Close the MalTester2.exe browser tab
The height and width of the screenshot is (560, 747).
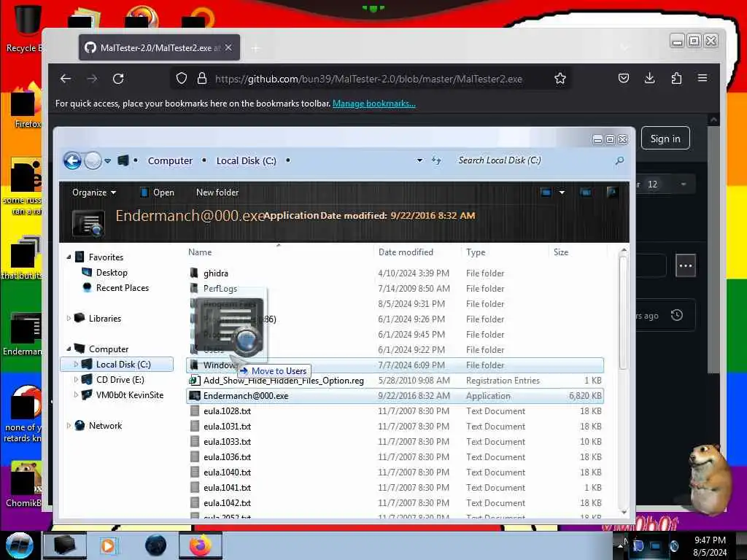pos(228,47)
